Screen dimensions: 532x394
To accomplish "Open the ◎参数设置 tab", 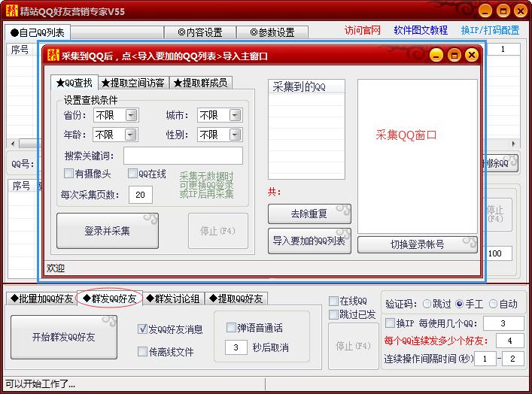I will [x=272, y=32].
